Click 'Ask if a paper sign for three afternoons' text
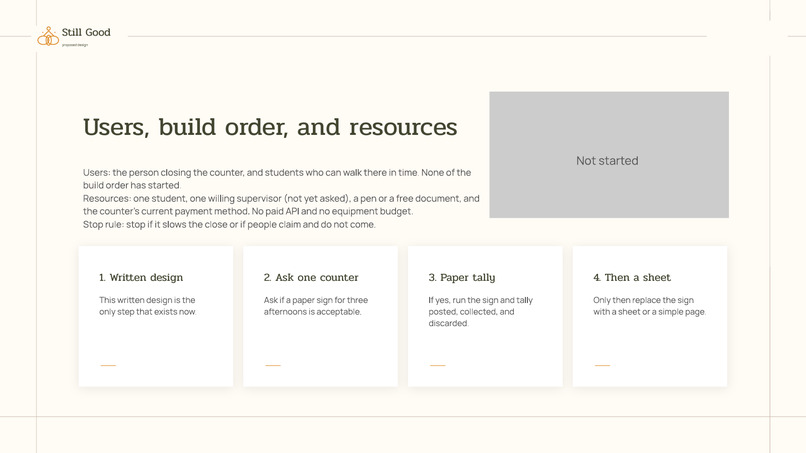 click(316, 305)
